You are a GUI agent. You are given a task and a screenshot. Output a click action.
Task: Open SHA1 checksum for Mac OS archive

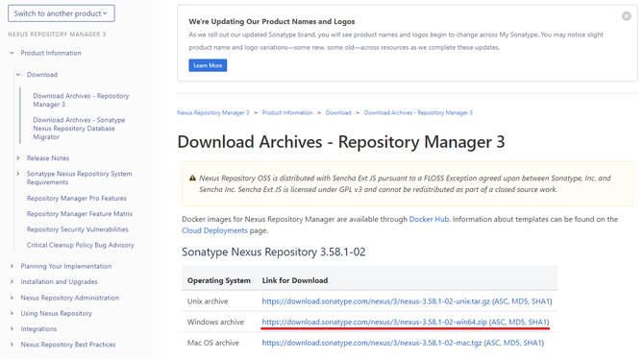click(533, 343)
